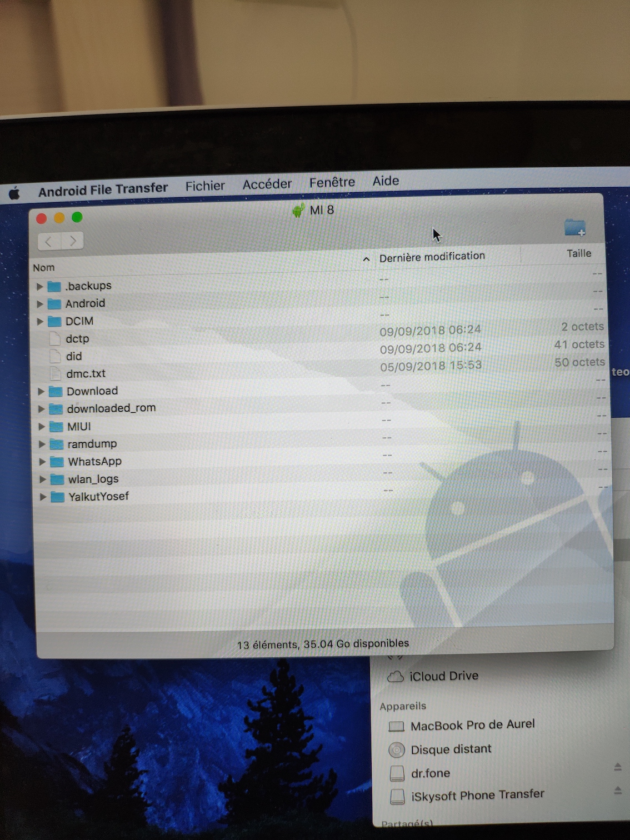630x840 pixels.
Task: Click the ramdump folder icon
Action: tap(57, 444)
